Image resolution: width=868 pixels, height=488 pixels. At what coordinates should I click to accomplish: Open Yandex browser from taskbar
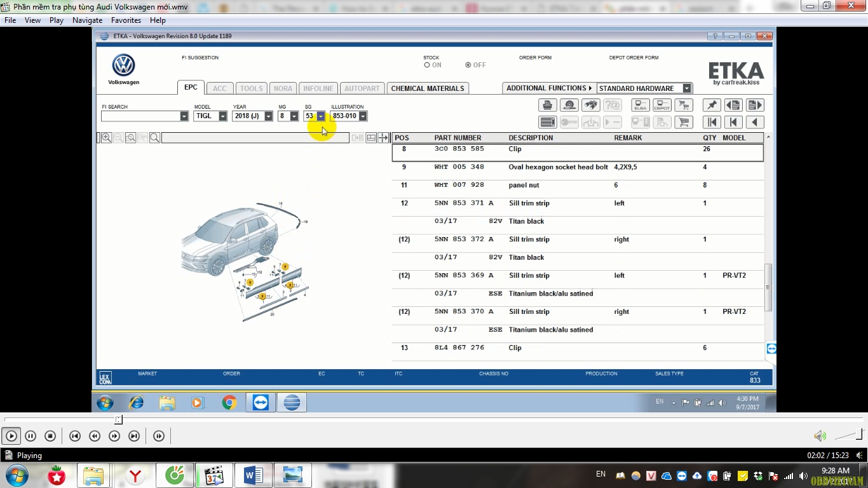tap(135, 475)
